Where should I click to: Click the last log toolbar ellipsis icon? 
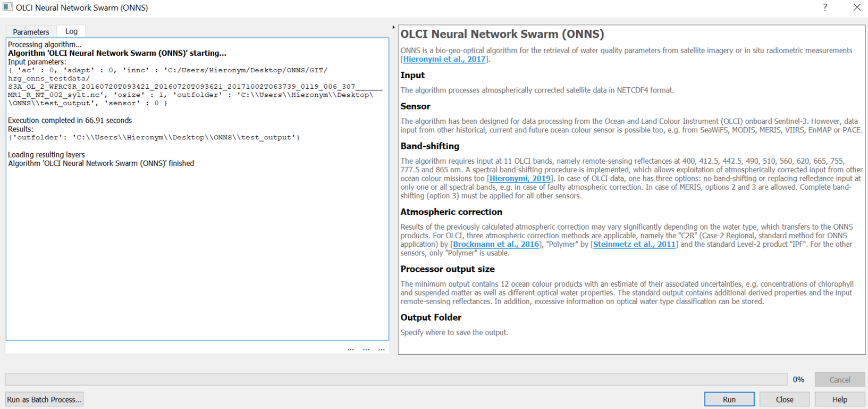381,349
